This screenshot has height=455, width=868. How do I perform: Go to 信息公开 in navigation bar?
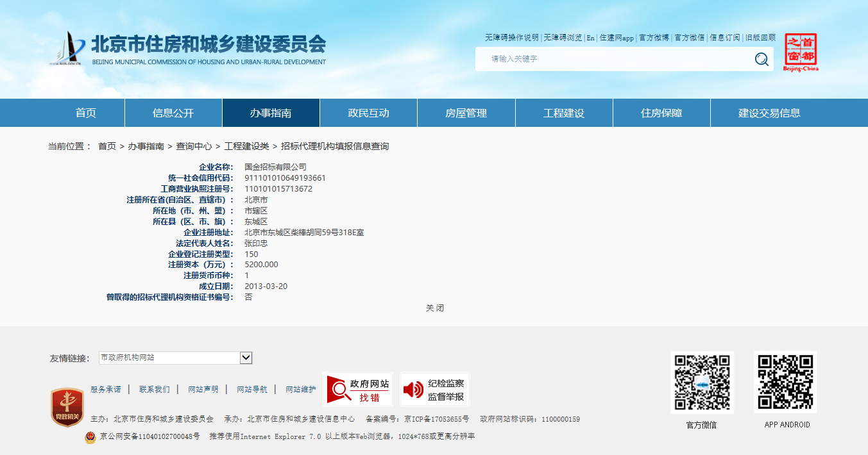point(173,113)
